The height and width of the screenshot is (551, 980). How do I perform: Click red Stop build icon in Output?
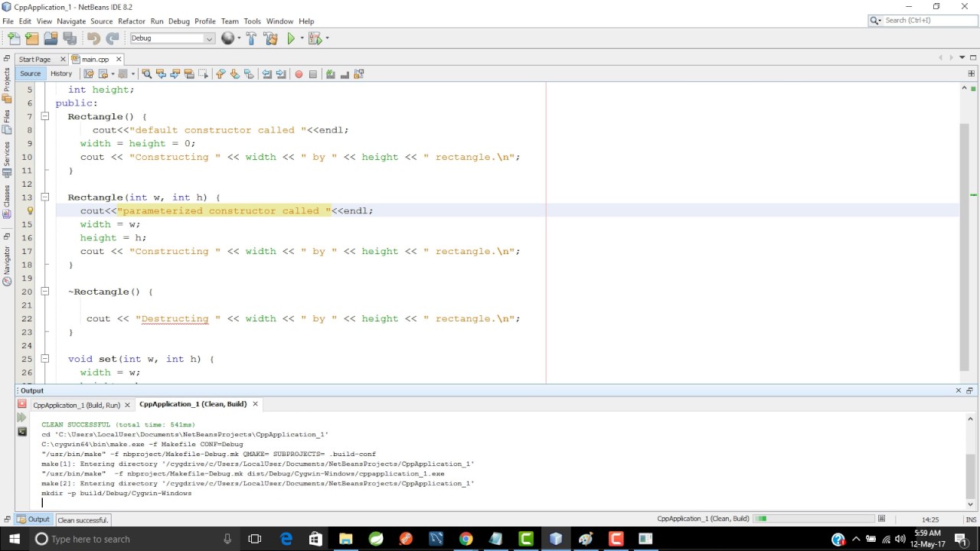click(21, 404)
